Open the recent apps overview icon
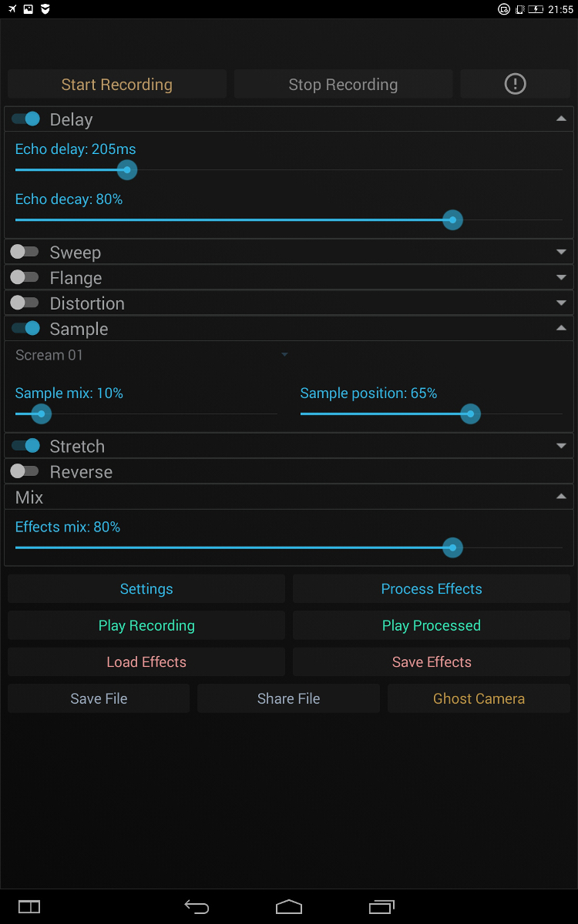The image size is (578, 924). click(x=381, y=906)
